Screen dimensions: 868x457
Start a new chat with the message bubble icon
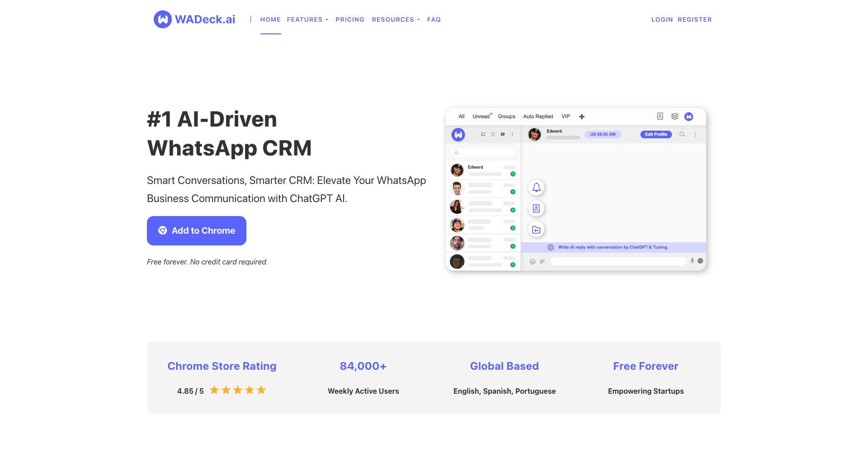click(503, 134)
